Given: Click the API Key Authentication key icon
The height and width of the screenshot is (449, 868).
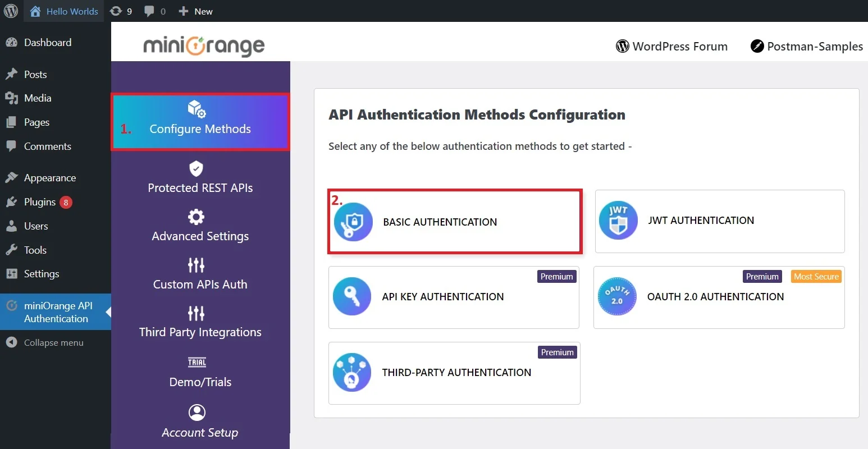Looking at the screenshot, I should tap(352, 296).
